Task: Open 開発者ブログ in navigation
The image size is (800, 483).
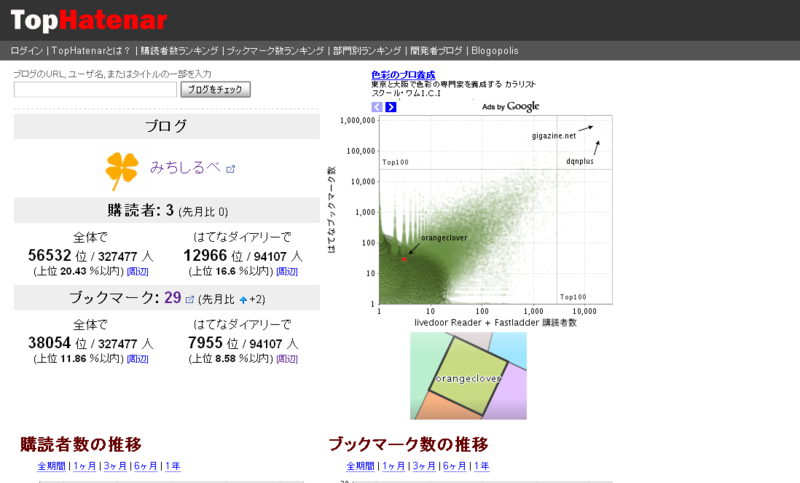Action: tap(436, 50)
